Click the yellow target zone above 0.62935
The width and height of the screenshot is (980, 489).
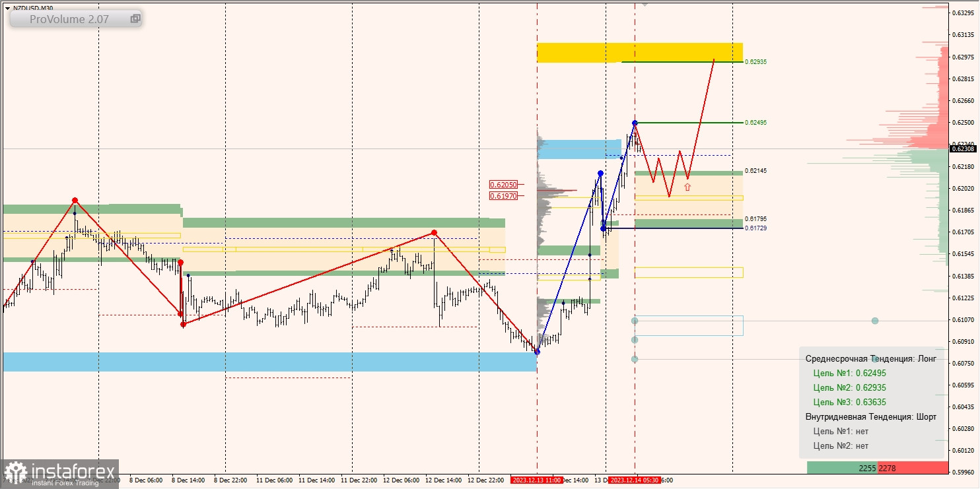(639, 52)
